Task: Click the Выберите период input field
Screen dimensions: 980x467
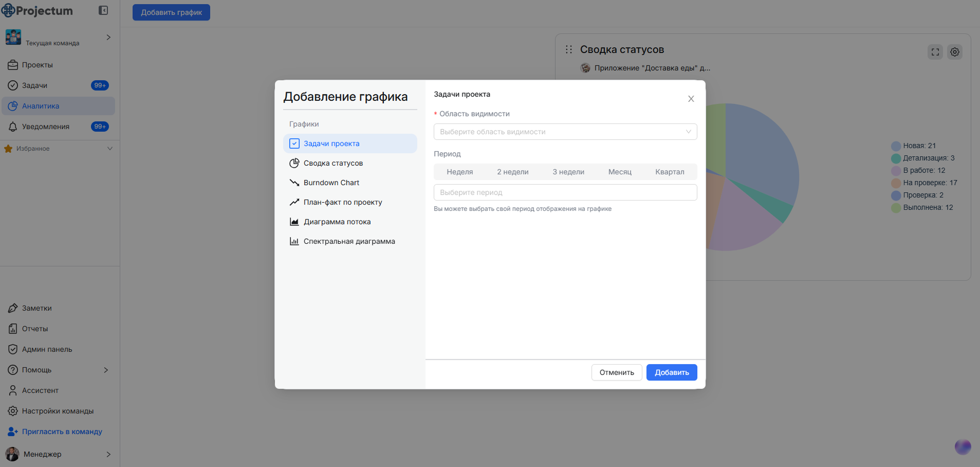Action: [565, 192]
